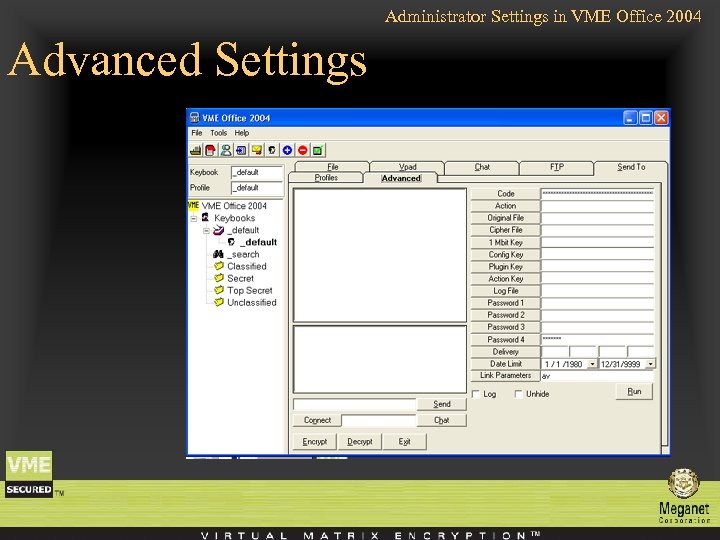
Task: Click the 1 Mbit Key label button
Action: click(506, 242)
